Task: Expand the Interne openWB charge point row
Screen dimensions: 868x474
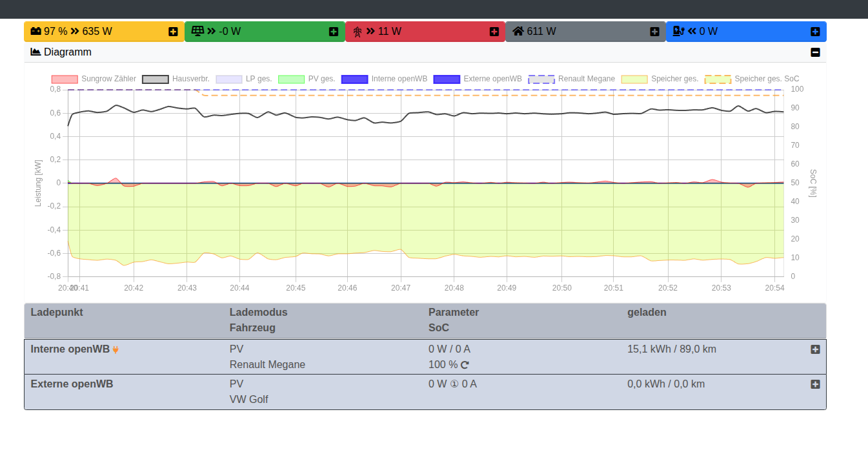Action: [815, 349]
